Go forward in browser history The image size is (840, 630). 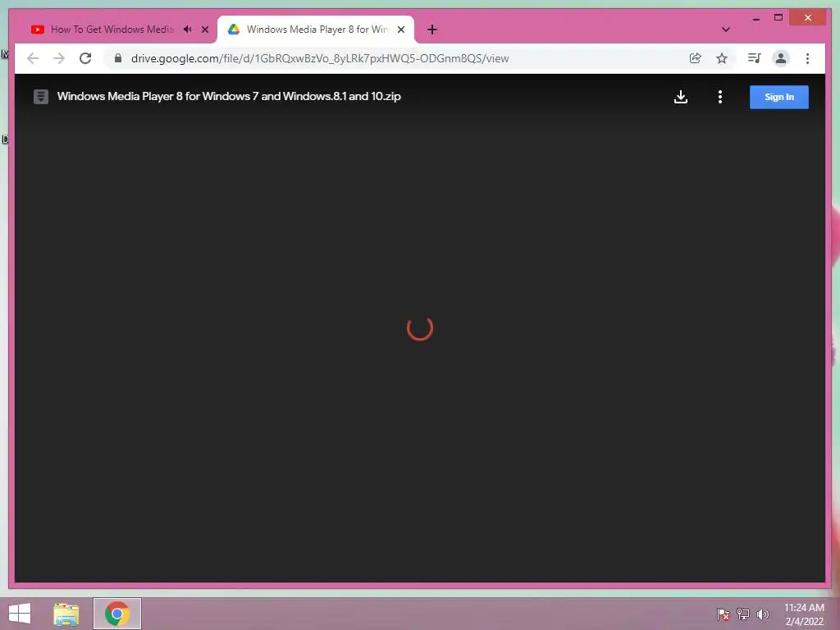tap(59, 58)
